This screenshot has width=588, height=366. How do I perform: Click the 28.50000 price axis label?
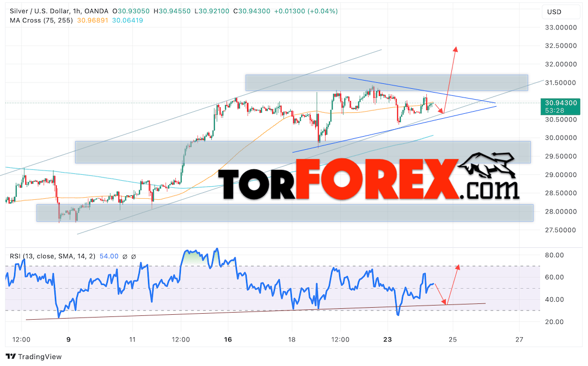pyautogui.click(x=561, y=193)
